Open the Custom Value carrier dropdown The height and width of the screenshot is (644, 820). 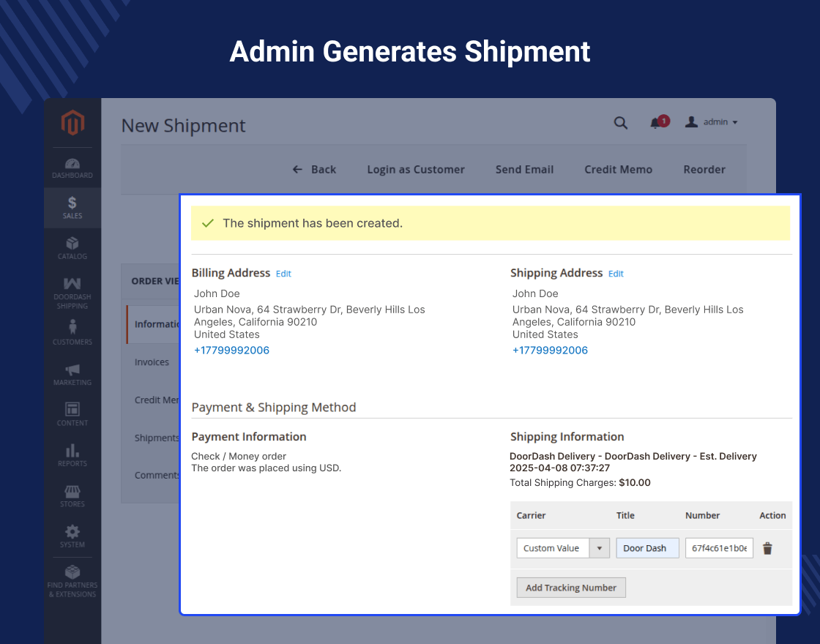[x=563, y=548]
